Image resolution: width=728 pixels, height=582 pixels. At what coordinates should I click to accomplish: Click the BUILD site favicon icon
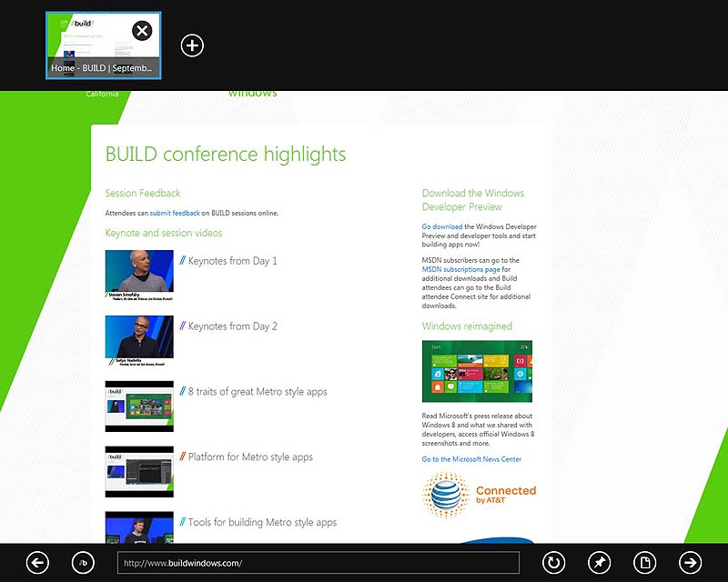pos(83,562)
